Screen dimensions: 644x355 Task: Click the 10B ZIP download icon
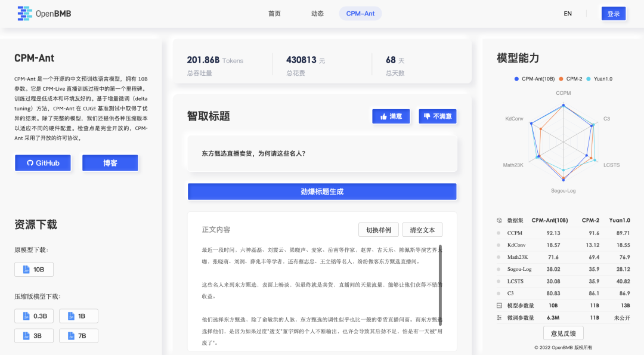[x=26, y=269]
